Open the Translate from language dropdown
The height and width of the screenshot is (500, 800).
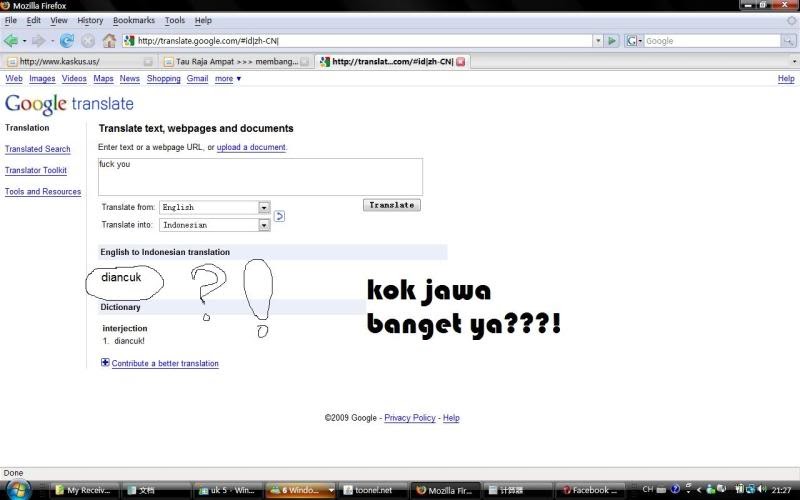tap(215, 207)
